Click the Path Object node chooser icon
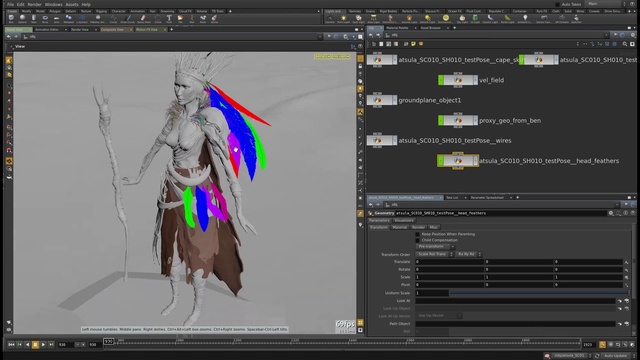This screenshot has height=360, width=640. coord(627,324)
